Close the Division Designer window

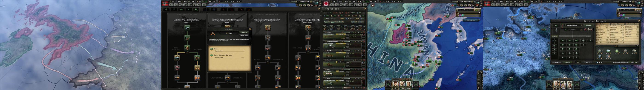[x=639, y=21]
